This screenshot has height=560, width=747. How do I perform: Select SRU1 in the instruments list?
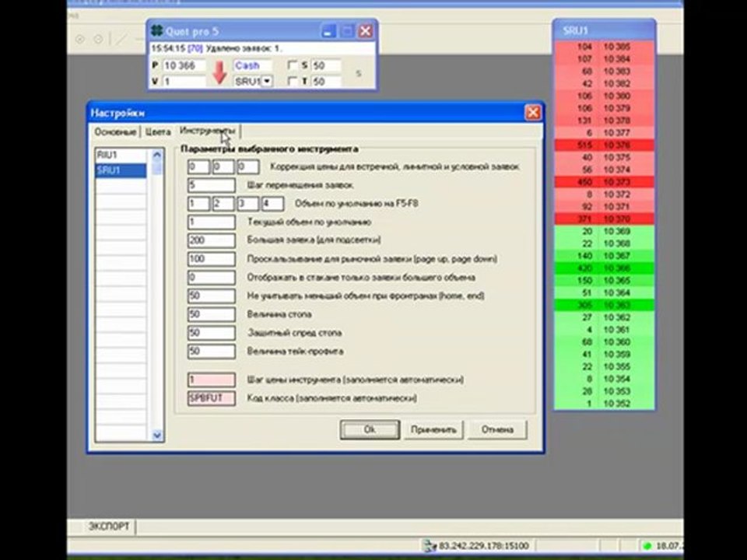pos(121,170)
